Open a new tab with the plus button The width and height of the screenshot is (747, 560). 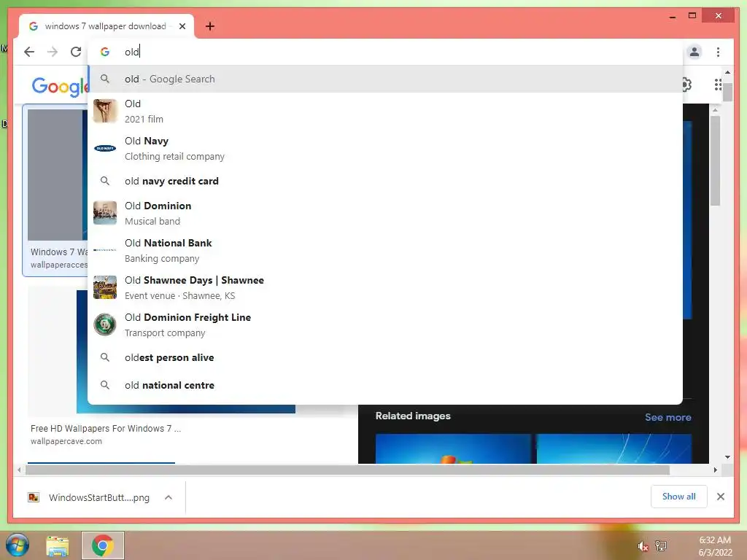click(210, 26)
